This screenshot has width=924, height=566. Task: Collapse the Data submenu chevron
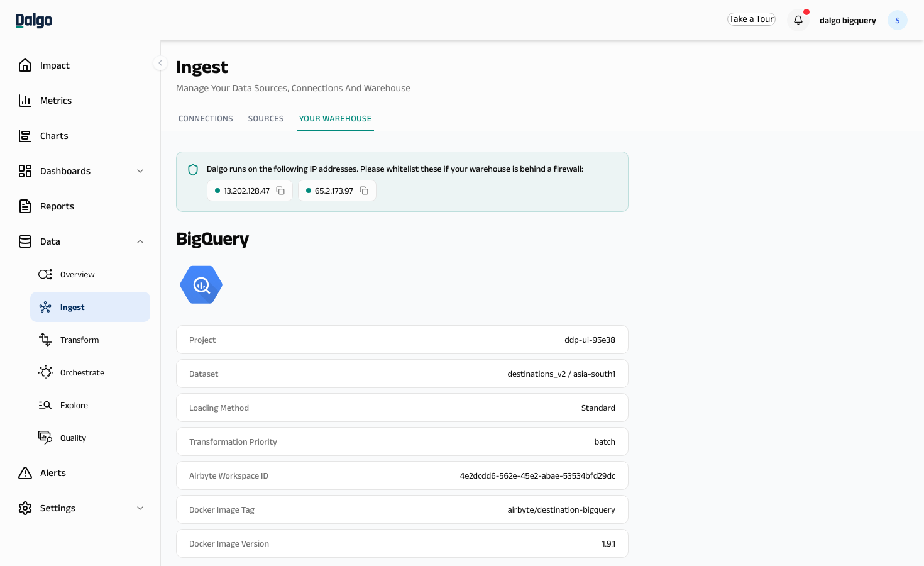tap(140, 241)
